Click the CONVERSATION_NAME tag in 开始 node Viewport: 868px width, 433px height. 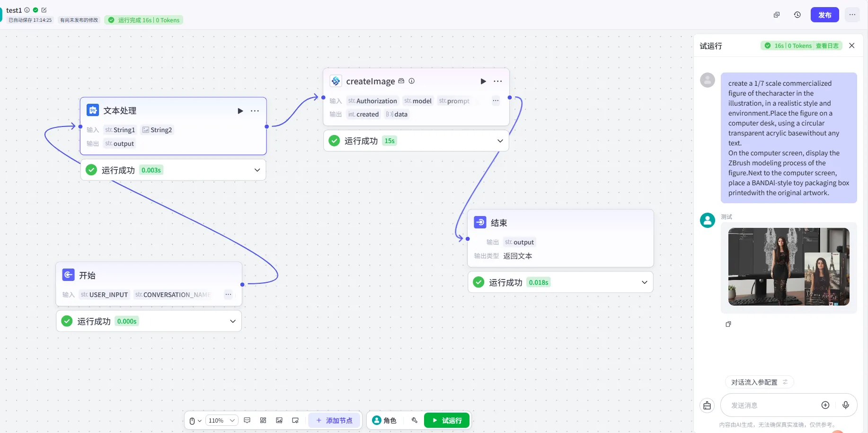pyautogui.click(x=173, y=295)
